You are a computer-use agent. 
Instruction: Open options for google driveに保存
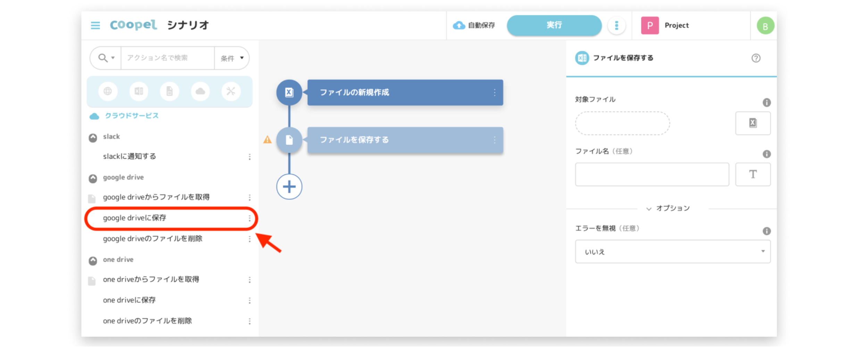pos(249,218)
